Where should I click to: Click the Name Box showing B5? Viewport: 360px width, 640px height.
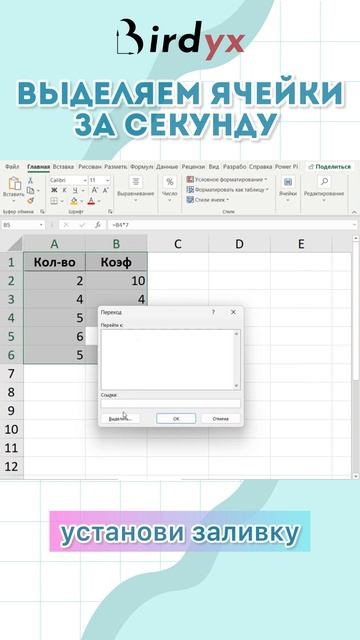pyautogui.click(x=23, y=225)
